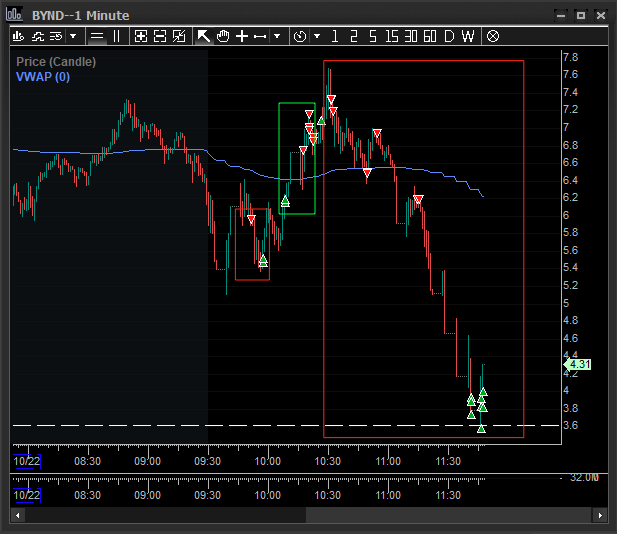The height and width of the screenshot is (534, 617).
Task: Expand the dropdown next to chart settings
Action: [73, 37]
